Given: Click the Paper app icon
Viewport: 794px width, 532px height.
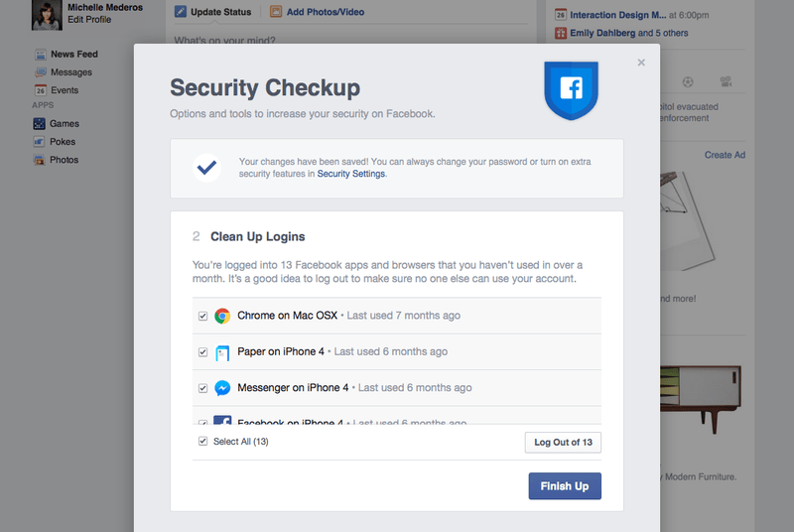Looking at the screenshot, I should coord(222,352).
